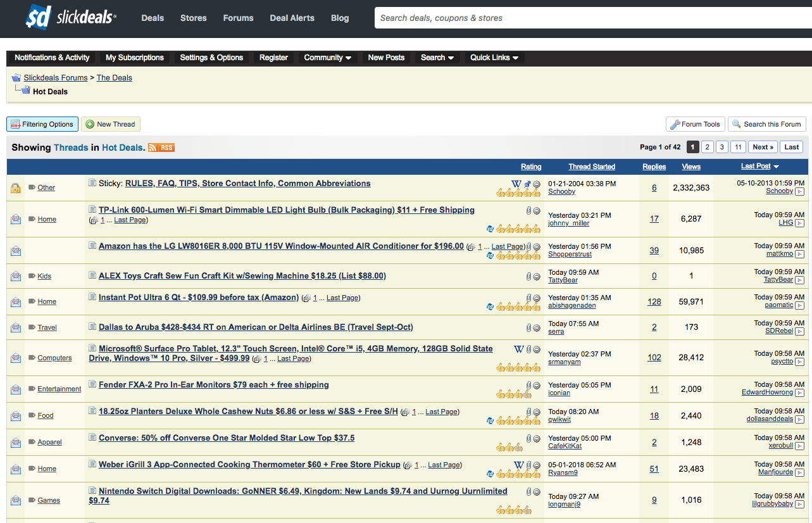Image resolution: width=812 pixels, height=523 pixels.
Task: Open the Notifications & Activity menu item
Action: [52, 58]
